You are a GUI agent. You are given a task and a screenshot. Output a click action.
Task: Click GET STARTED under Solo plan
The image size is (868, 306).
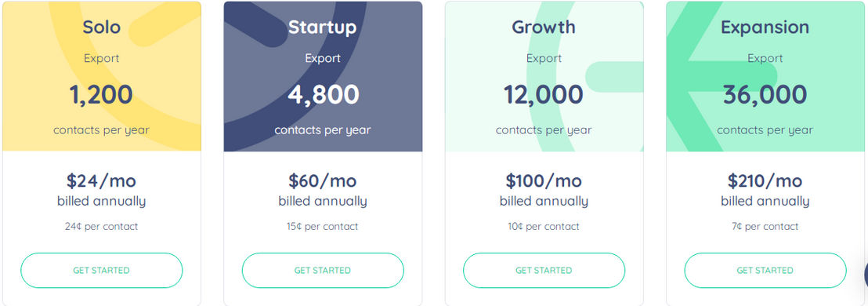[x=101, y=271]
